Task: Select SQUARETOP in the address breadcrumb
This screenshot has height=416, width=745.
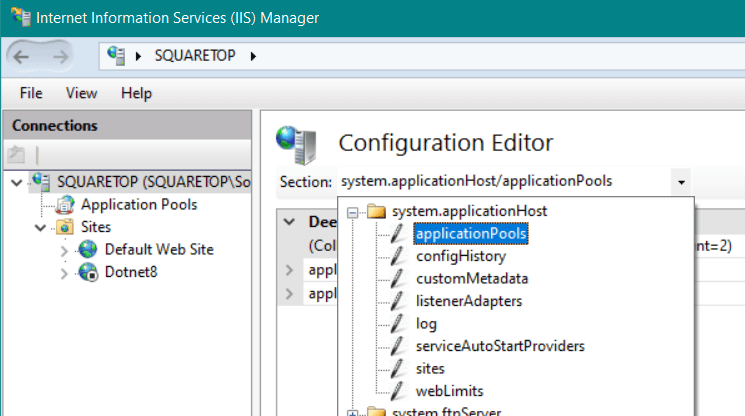Action: pyautogui.click(x=195, y=56)
